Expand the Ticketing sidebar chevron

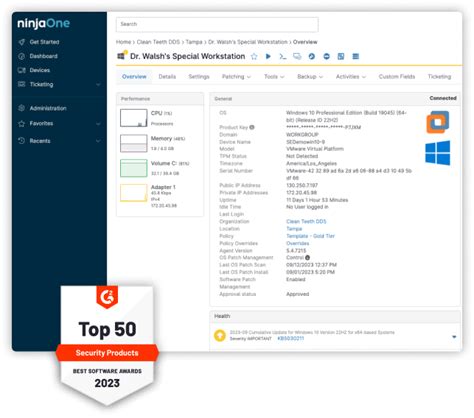(98, 84)
